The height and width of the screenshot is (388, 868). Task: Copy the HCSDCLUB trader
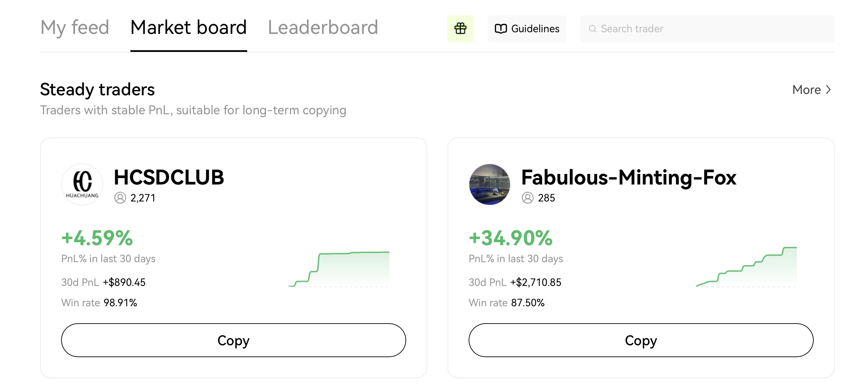click(234, 340)
